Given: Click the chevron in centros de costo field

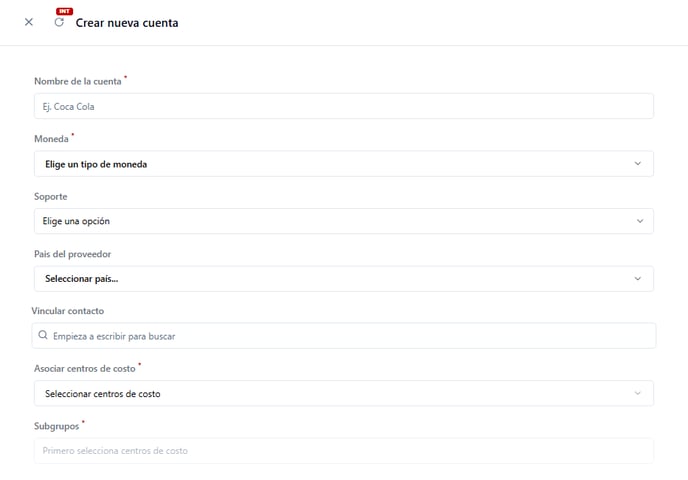Looking at the screenshot, I should (x=638, y=393).
